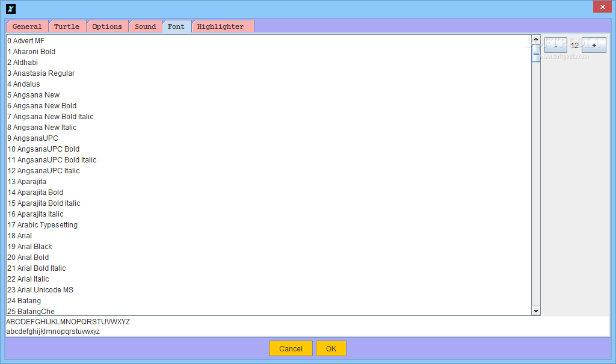Click the font list scrollbar thumb
The width and height of the screenshot is (616, 364).
pos(536,53)
